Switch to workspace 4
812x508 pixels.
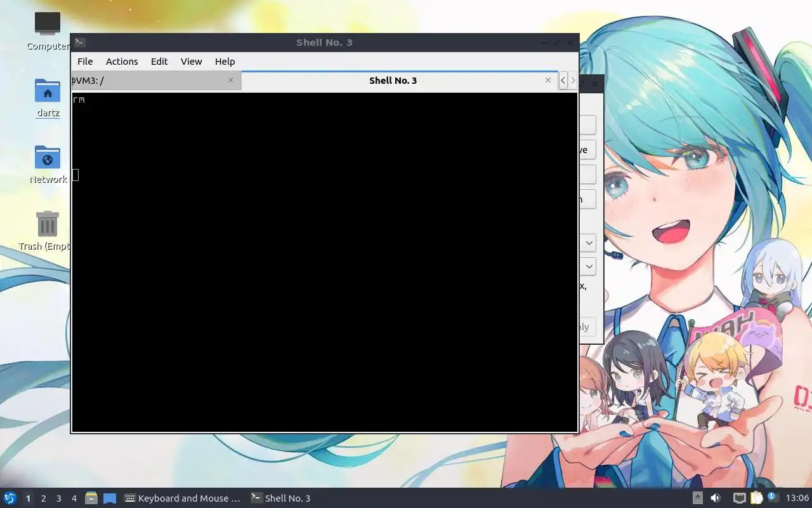pyautogui.click(x=74, y=498)
